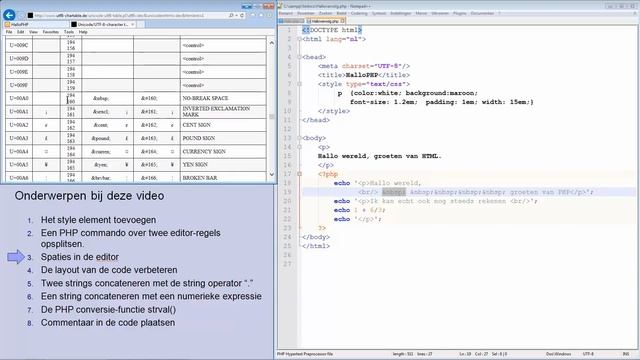The image size is (640, 360).
Task: Click the 'Hallo wereld, groeten van HTML.' text line
Action: coord(380,156)
